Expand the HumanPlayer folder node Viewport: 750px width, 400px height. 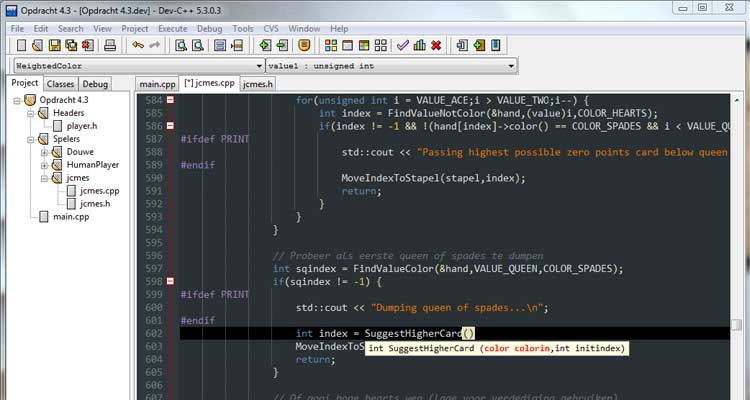tap(44, 165)
